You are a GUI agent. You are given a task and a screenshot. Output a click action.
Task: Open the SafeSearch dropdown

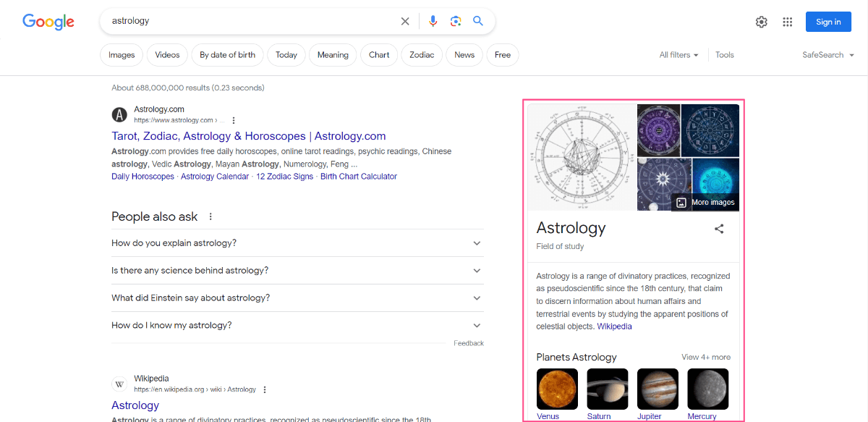tap(828, 55)
